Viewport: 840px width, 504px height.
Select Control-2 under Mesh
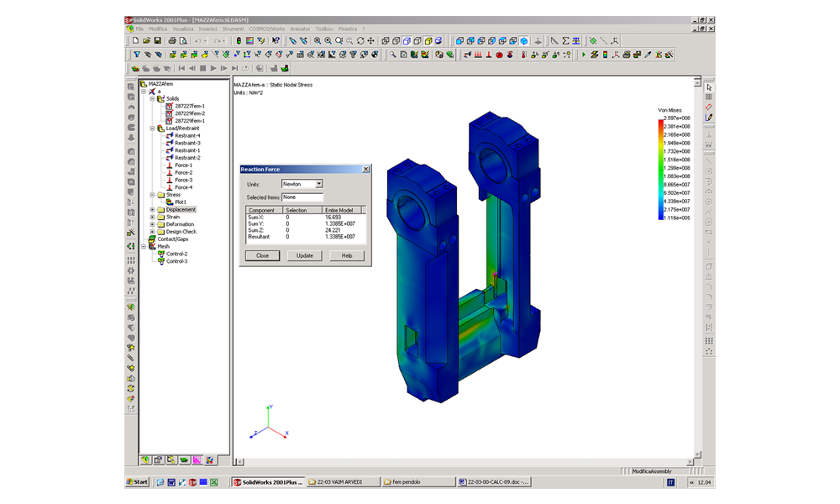coord(176,254)
